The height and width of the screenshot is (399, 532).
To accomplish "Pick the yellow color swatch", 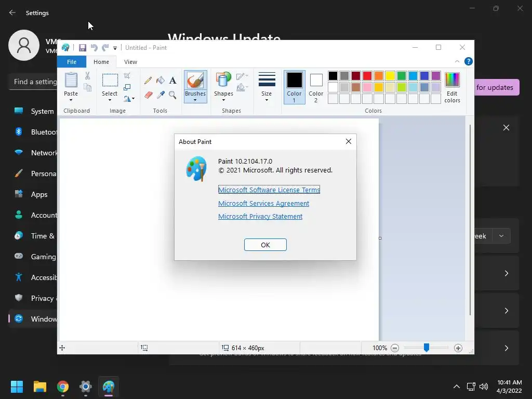I will [x=390, y=76].
